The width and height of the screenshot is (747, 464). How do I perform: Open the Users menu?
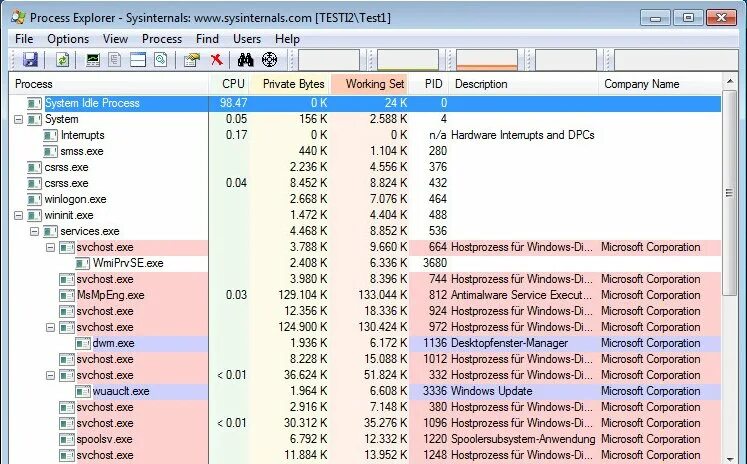tap(247, 39)
